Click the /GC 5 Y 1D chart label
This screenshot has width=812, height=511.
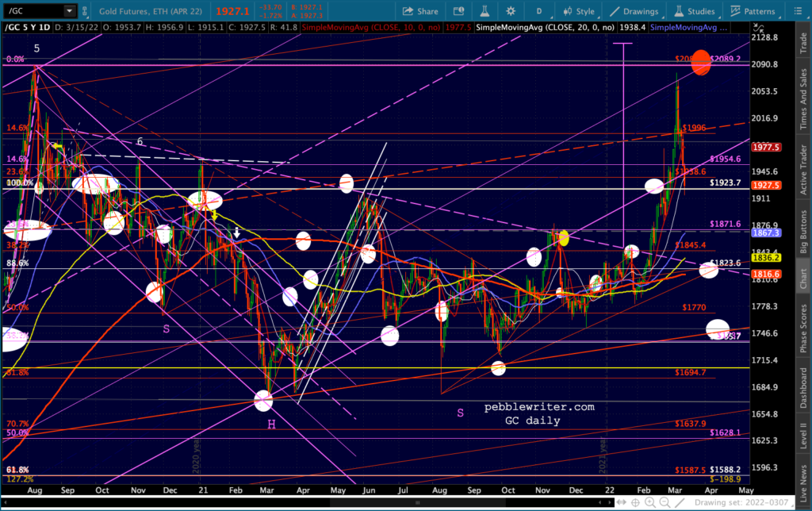coord(28,28)
